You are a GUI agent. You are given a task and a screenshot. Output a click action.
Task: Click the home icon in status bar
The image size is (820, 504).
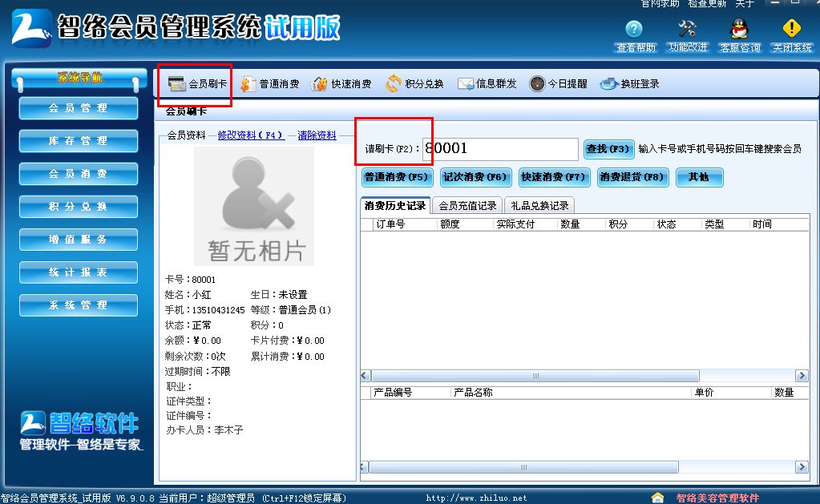click(x=658, y=498)
